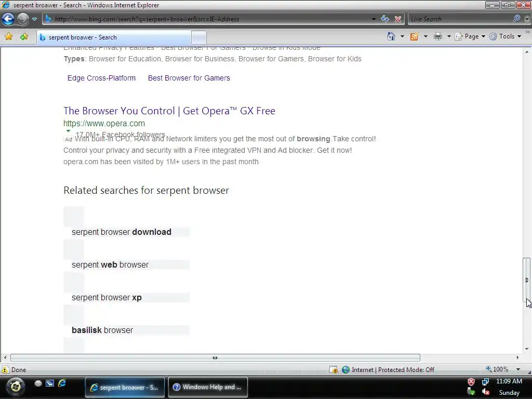Screen dimensions: 532x399
Task: Click the 11:09 AM clock
Action: coord(509,381)
